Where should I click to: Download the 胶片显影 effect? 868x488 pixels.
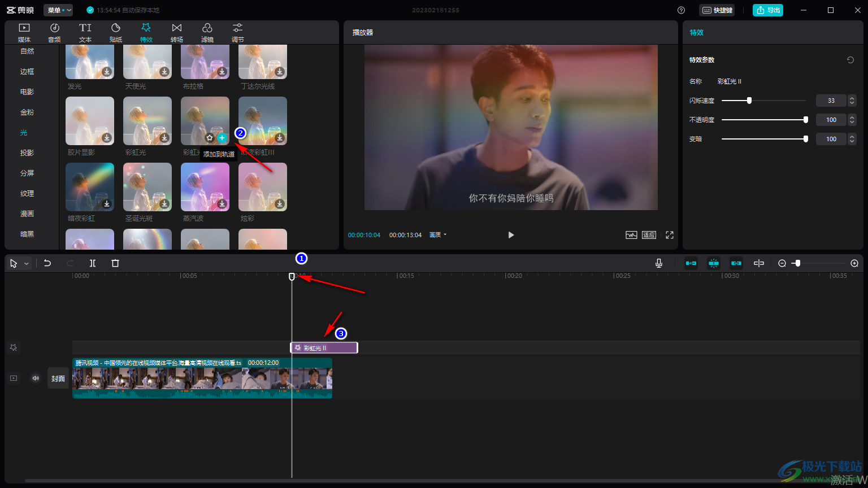coord(107,138)
